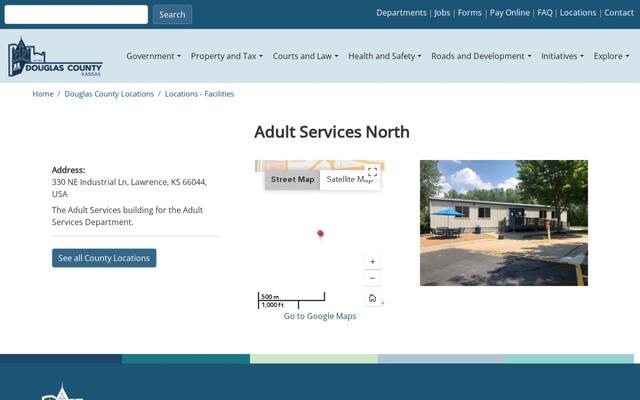Switch map to Satellite Map view
The image size is (640, 400).
tap(350, 180)
